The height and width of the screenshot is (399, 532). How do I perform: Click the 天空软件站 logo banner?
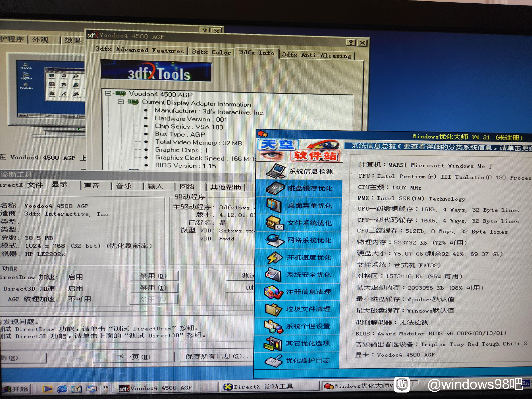click(299, 151)
